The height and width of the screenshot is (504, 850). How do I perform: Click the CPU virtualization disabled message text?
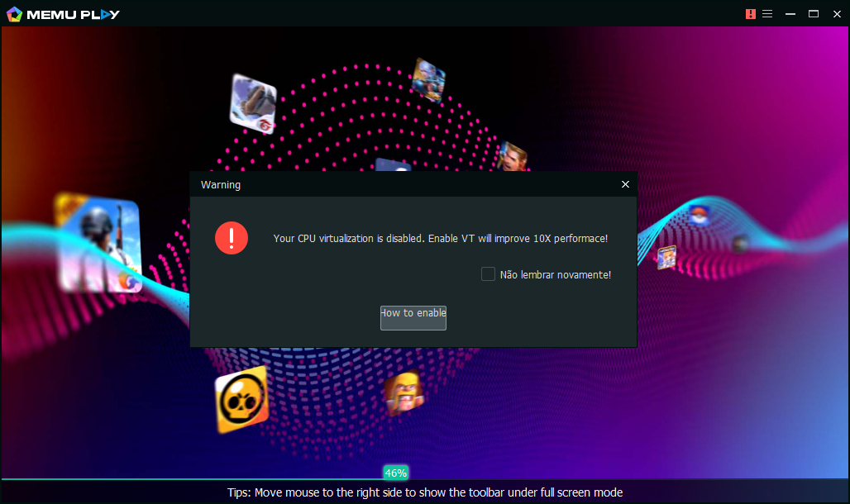point(440,239)
